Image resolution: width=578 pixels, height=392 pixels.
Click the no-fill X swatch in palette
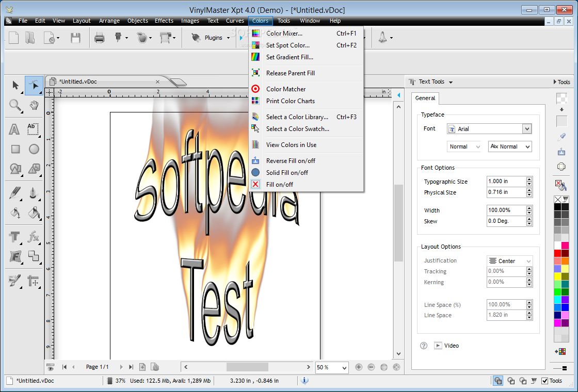[558, 199]
